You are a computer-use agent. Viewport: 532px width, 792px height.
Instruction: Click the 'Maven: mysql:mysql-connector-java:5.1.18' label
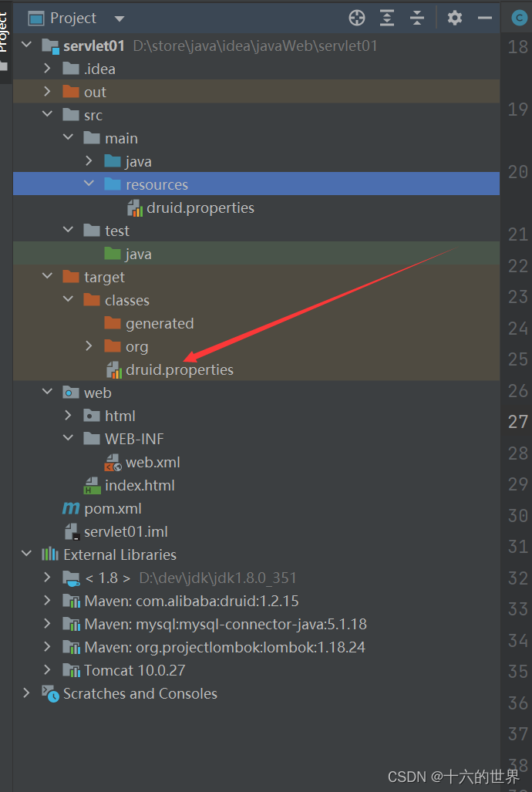point(225,625)
